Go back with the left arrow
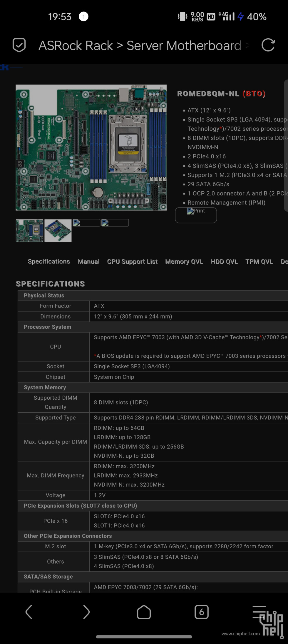Screen dimensions: 288x644 coord(29,612)
